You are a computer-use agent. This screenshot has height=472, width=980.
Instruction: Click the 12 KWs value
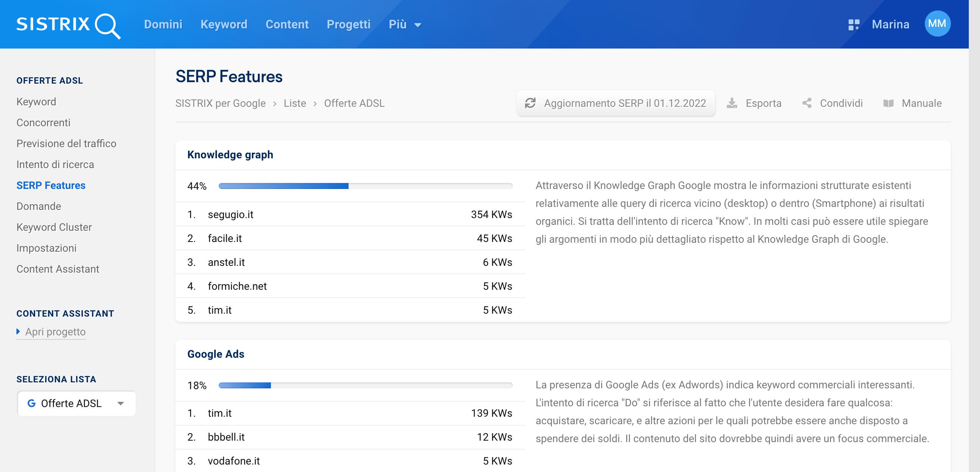494,437
